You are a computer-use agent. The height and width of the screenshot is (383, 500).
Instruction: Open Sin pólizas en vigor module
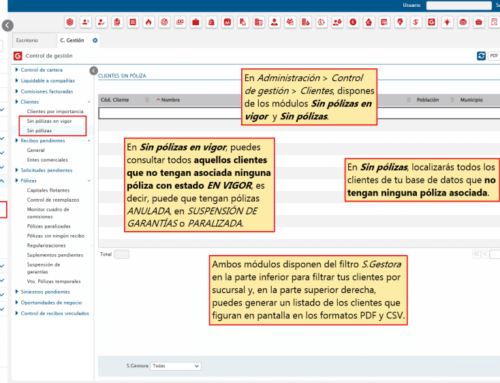[49, 121]
